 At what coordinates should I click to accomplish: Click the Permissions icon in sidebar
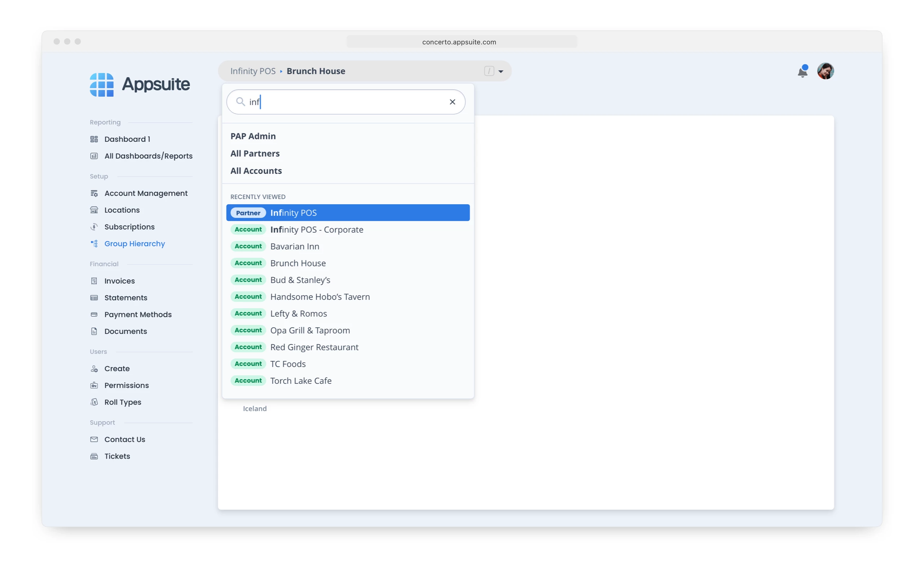(x=94, y=385)
